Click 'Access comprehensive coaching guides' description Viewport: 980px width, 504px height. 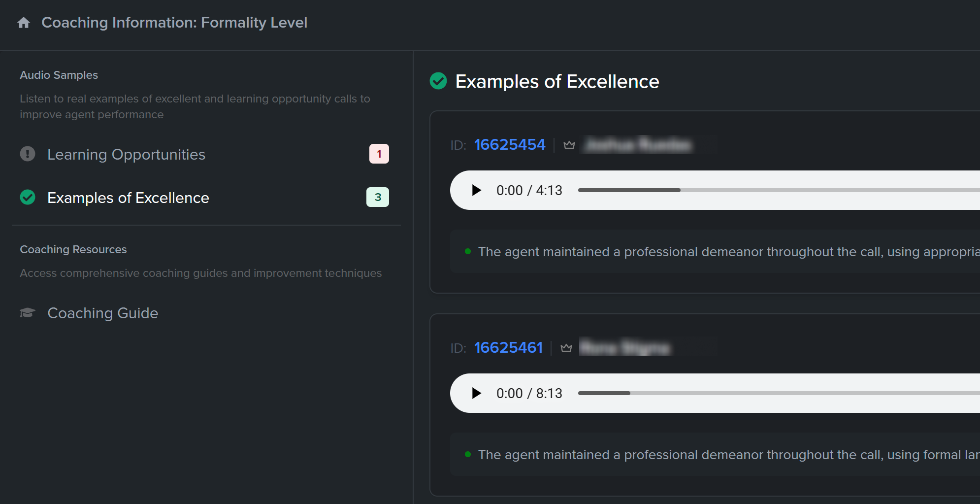point(200,273)
